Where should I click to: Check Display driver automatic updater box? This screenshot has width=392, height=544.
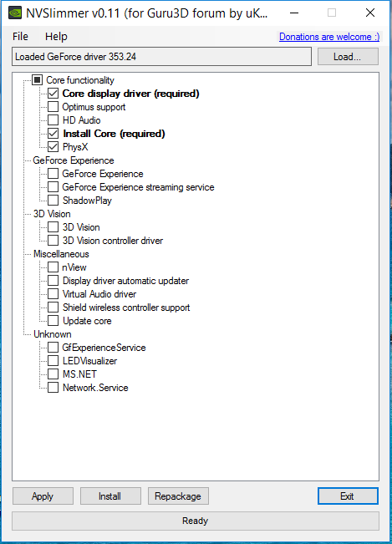tap(53, 280)
